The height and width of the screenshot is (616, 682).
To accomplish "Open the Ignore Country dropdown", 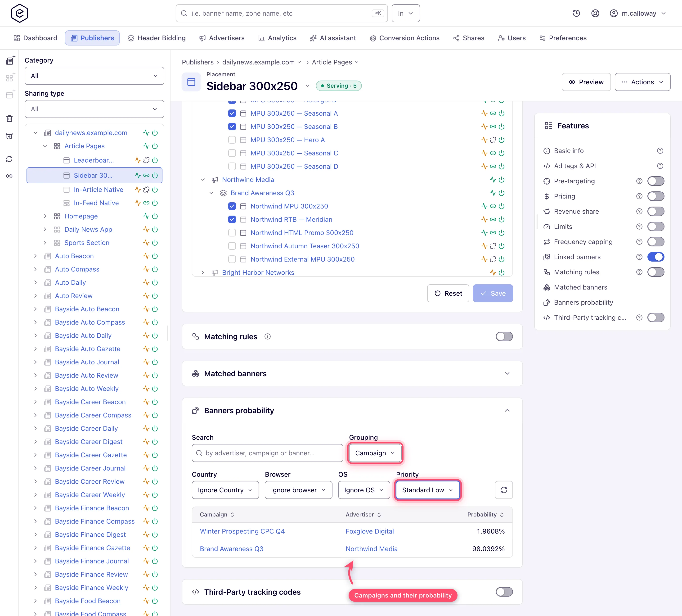I will point(225,490).
